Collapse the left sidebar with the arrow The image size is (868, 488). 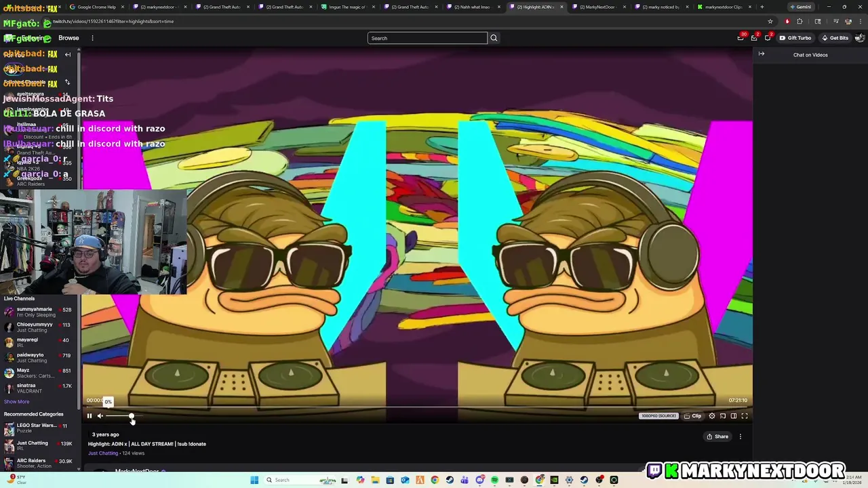click(x=68, y=54)
